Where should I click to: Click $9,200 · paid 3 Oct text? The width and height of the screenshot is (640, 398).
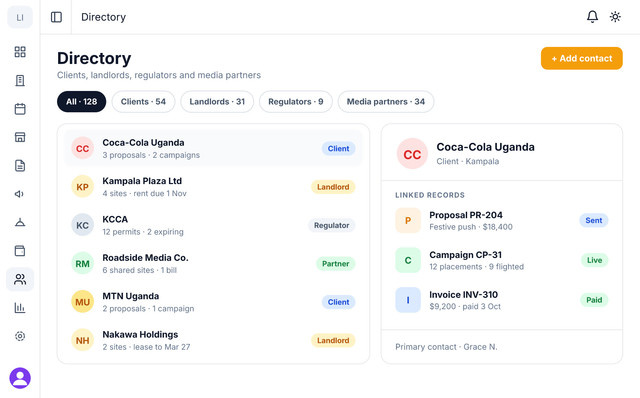click(465, 307)
